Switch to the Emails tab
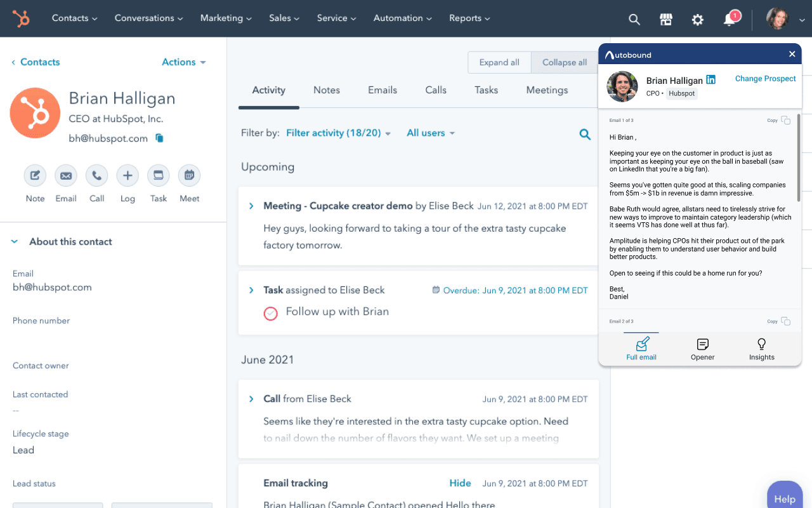This screenshot has width=812, height=508. click(382, 90)
